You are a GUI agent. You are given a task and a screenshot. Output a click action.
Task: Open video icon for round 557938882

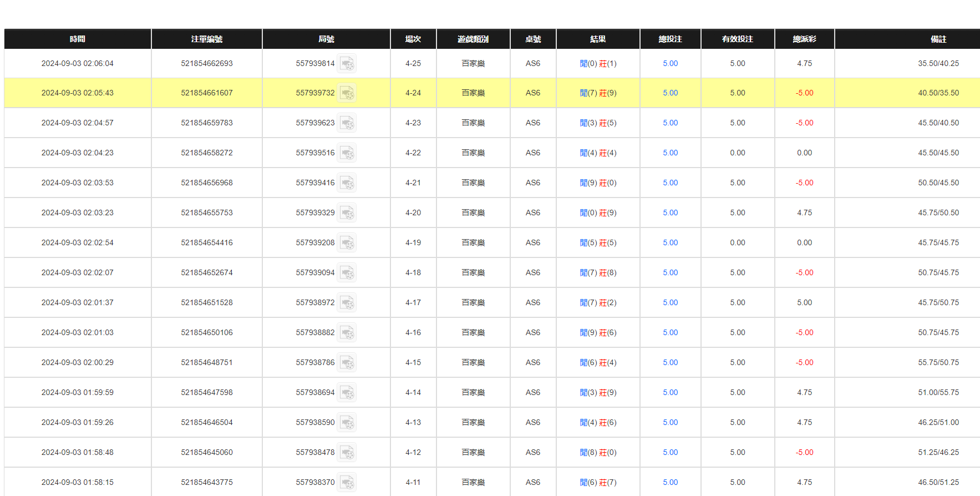click(x=347, y=333)
